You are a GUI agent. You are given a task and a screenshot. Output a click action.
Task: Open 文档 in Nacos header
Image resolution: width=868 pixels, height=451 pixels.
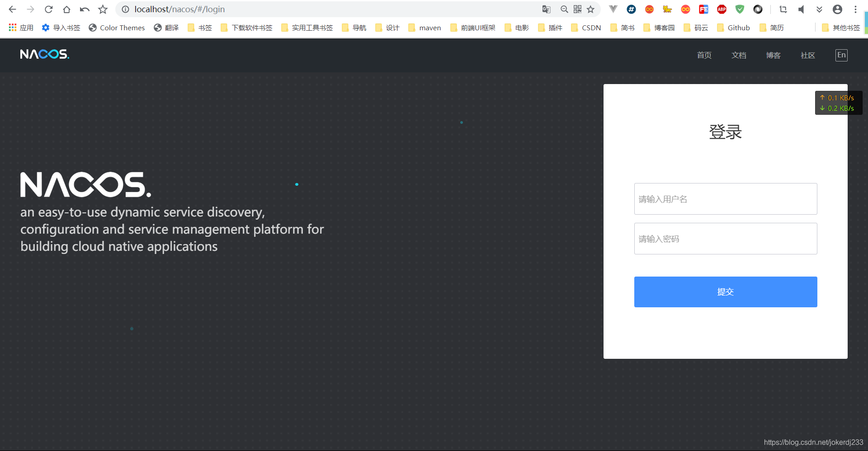click(x=739, y=55)
